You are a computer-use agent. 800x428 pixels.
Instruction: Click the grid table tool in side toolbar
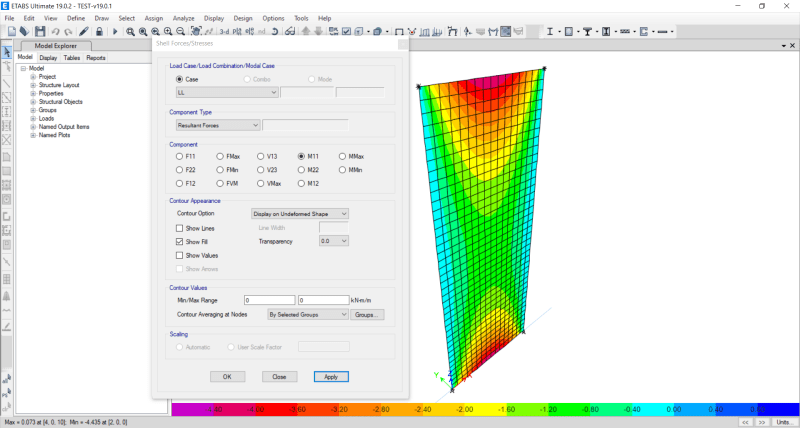[7, 279]
